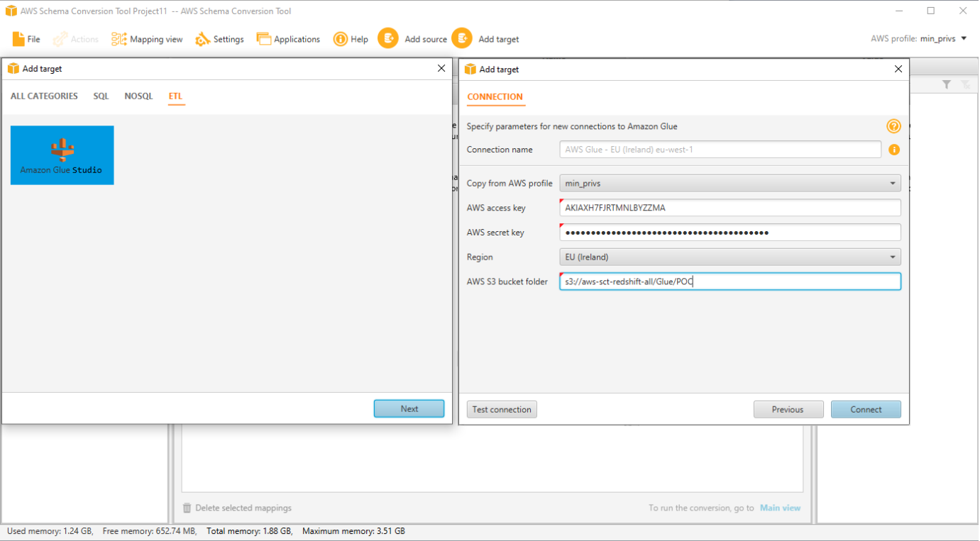Select the Mapping view tool
This screenshot has width=980, height=541.
pos(147,39)
